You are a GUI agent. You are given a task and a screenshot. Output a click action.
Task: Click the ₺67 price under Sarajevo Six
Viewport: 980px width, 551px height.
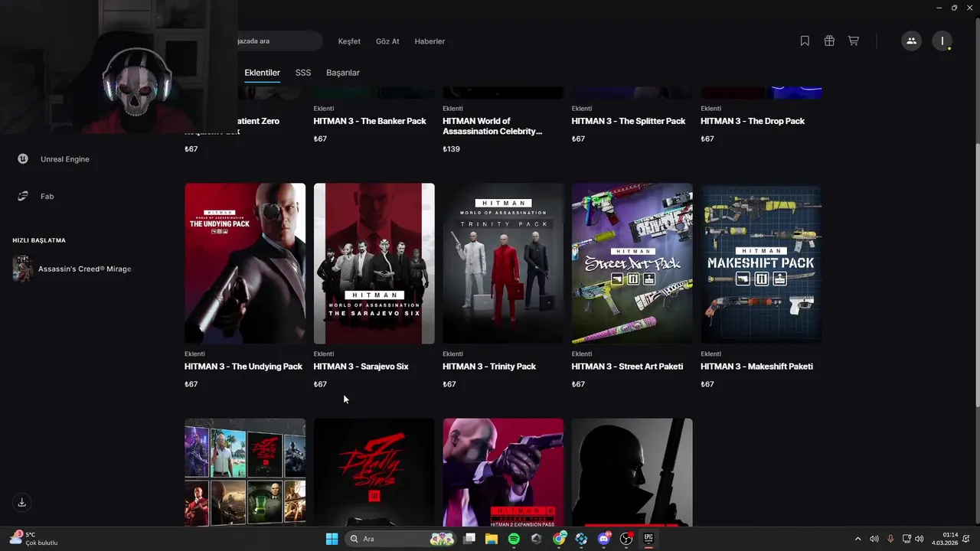tap(320, 384)
